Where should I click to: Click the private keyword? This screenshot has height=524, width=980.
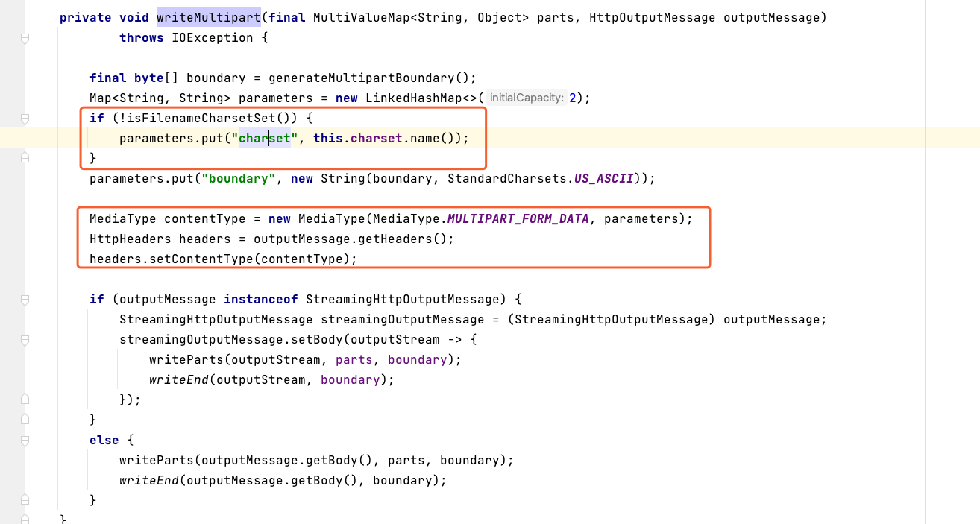86,17
